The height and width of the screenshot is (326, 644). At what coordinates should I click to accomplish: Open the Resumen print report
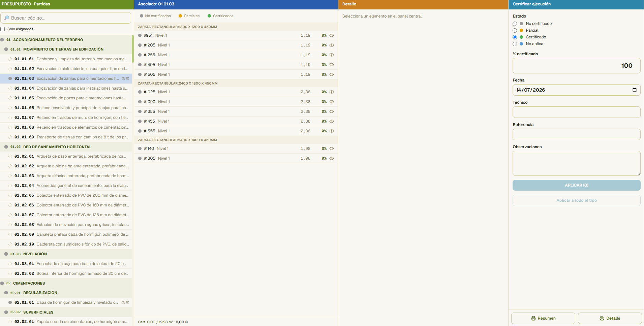[543, 318]
